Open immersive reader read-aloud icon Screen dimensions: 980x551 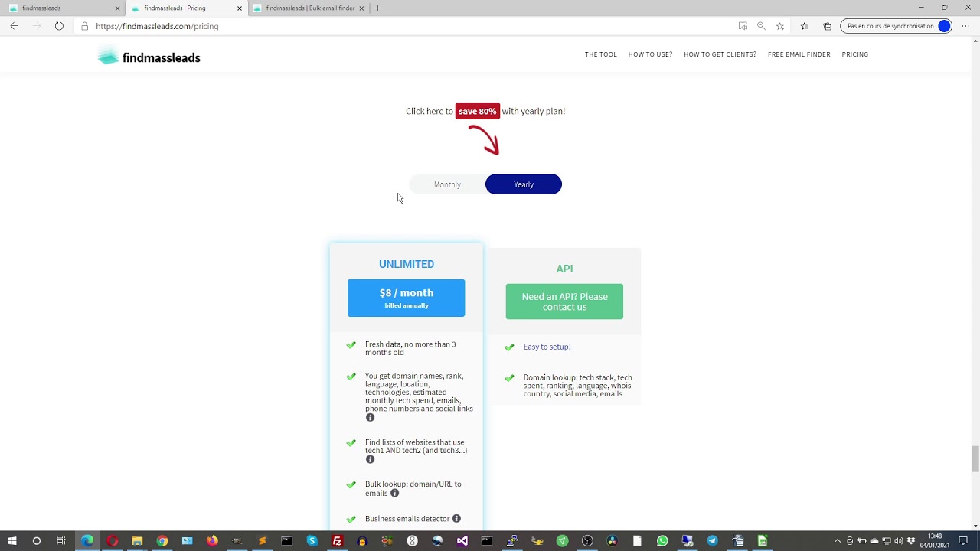pyautogui.click(x=743, y=26)
